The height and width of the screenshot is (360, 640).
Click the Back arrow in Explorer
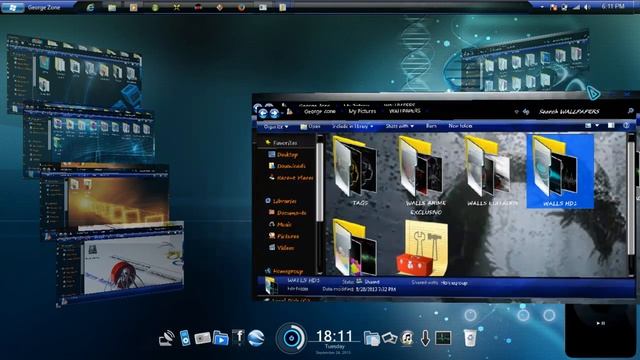point(263,113)
